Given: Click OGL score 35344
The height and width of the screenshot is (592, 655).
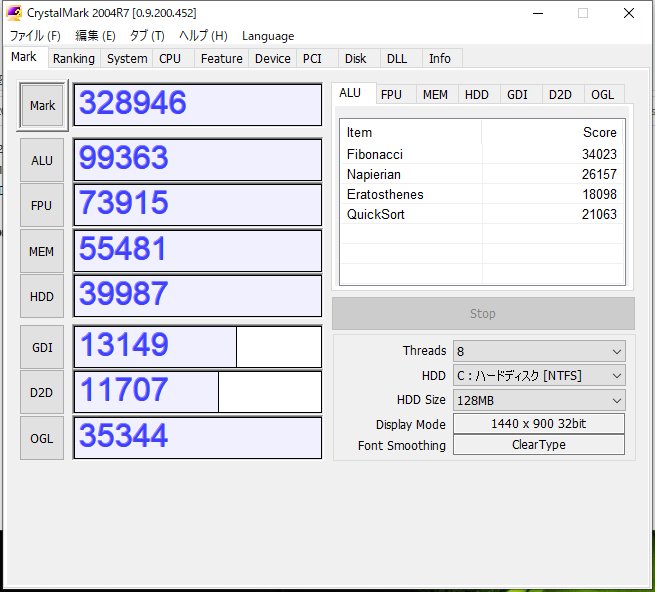Looking at the screenshot, I should coord(198,437).
